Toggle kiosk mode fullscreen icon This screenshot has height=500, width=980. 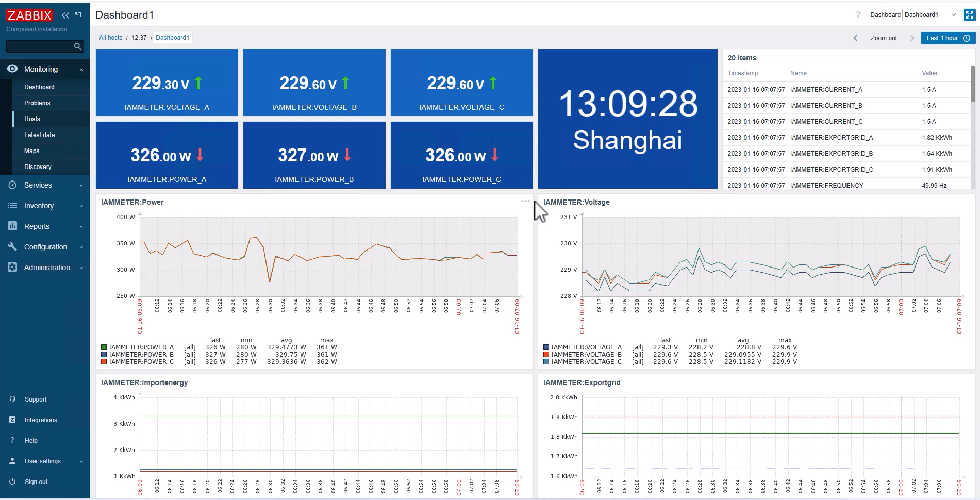(x=969, y=15)
